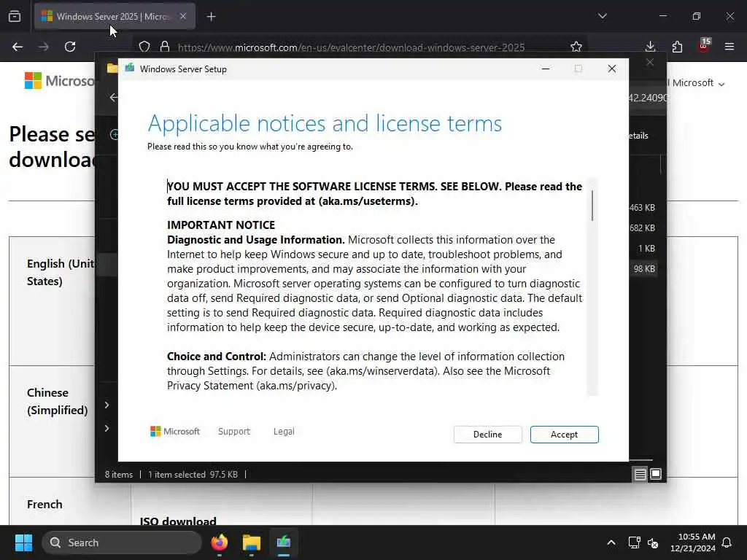
Task: Open the Windows Start menu
Action: (23, 542)
